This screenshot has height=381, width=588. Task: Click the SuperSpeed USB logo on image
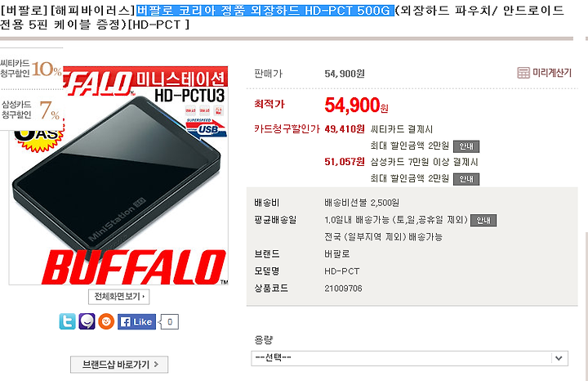(206, 128)
